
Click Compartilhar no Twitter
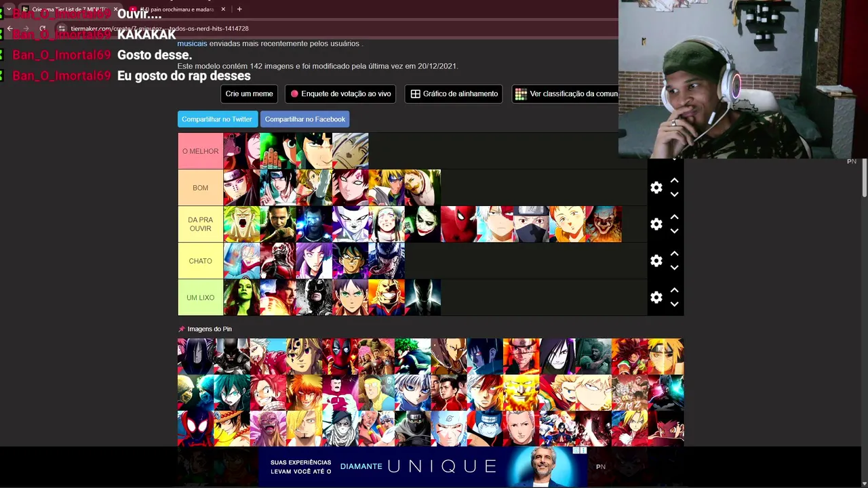coord(217,119)
